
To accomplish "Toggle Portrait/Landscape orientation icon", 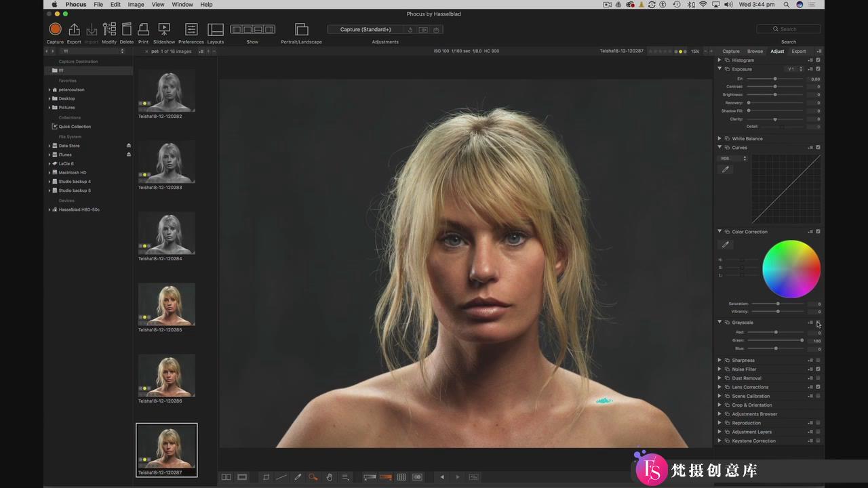I will (302, 29).
